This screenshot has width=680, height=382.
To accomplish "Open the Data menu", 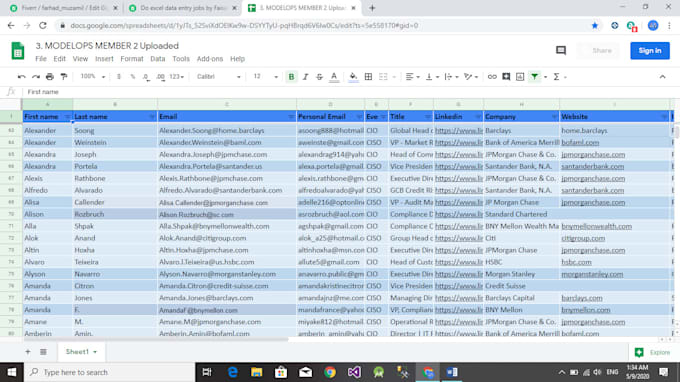I will coord(157,59).
